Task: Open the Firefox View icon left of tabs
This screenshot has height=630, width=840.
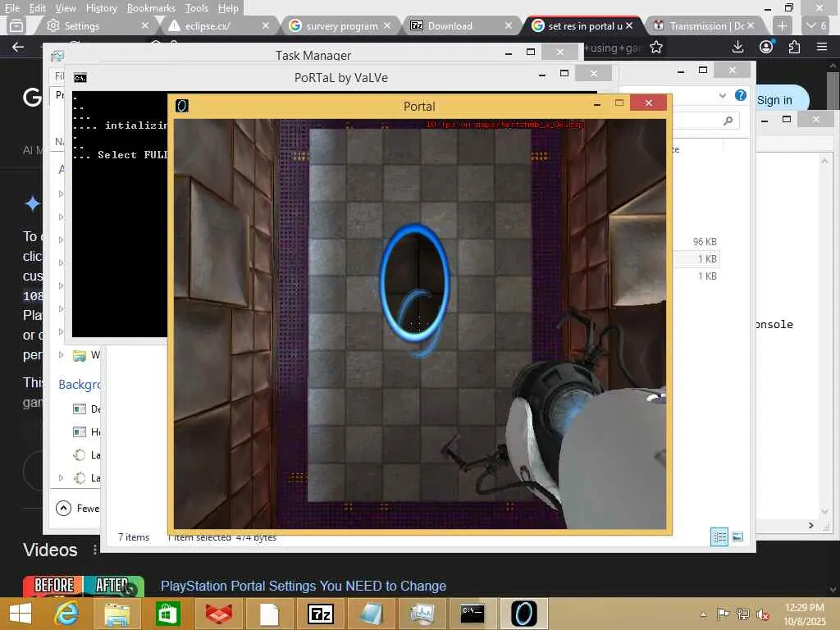Action: coord(16,25)
